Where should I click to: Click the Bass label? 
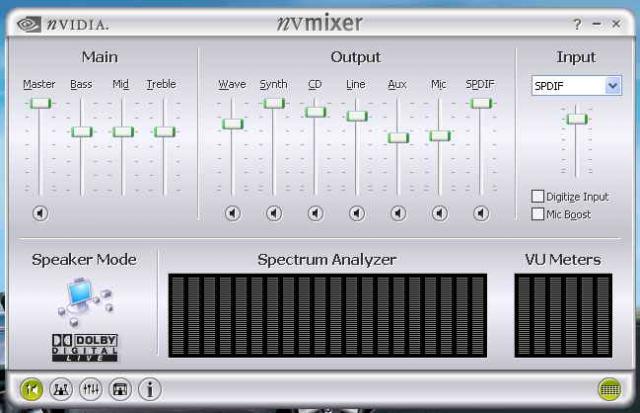point(81,84)
